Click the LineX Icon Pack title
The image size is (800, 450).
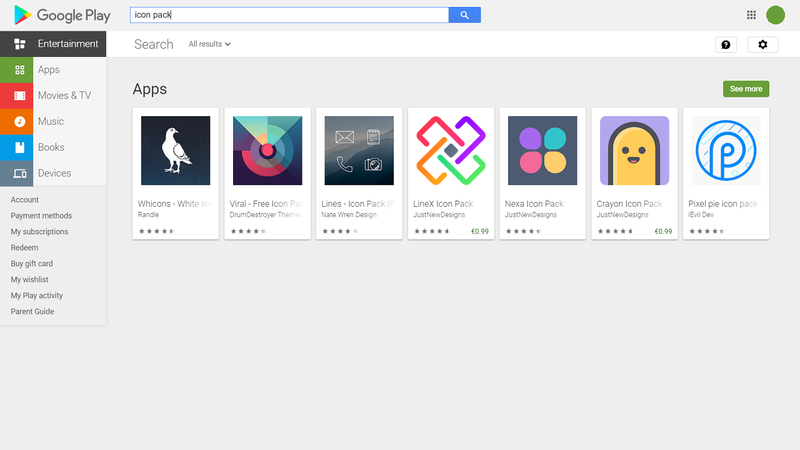click(443, 204)
